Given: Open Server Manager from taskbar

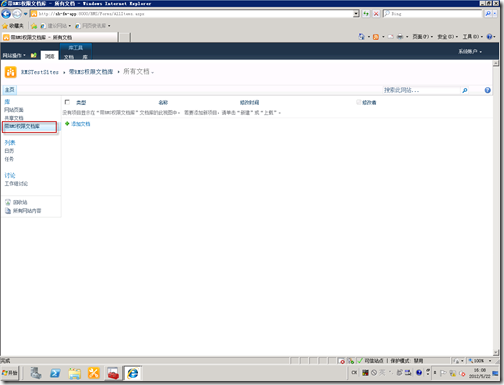Looking at the screenshot, I should 36,373.
